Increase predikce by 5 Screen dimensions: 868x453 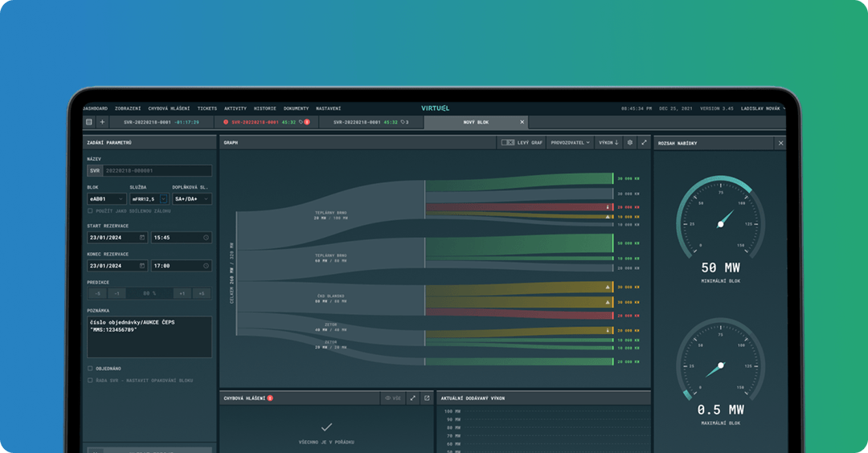[x=202, y=294]
